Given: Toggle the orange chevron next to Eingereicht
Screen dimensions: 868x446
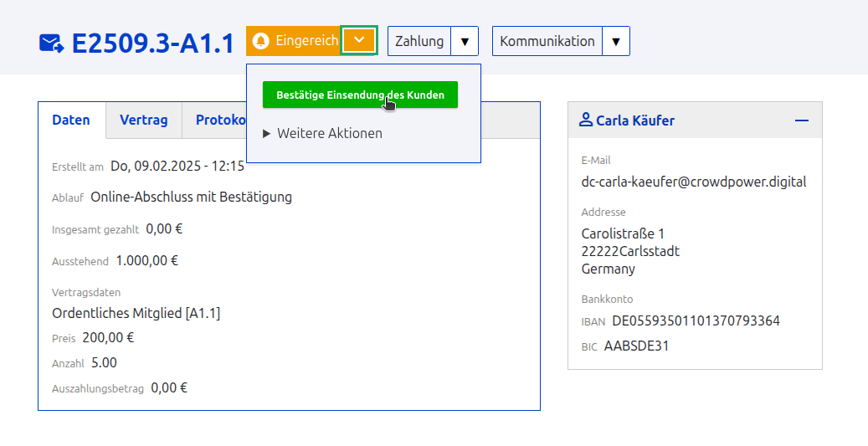Looking at the screenshot, I should [x=358, y=41].
